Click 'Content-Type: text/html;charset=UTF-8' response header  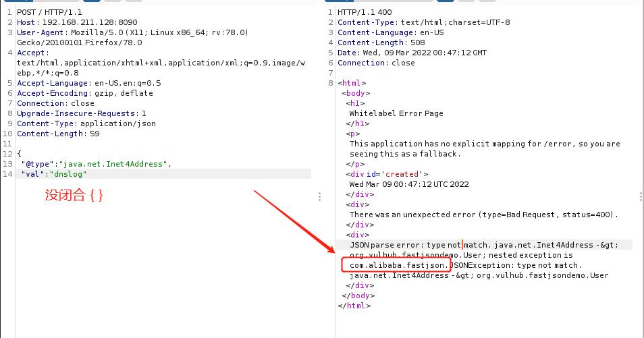coord(424,22)
